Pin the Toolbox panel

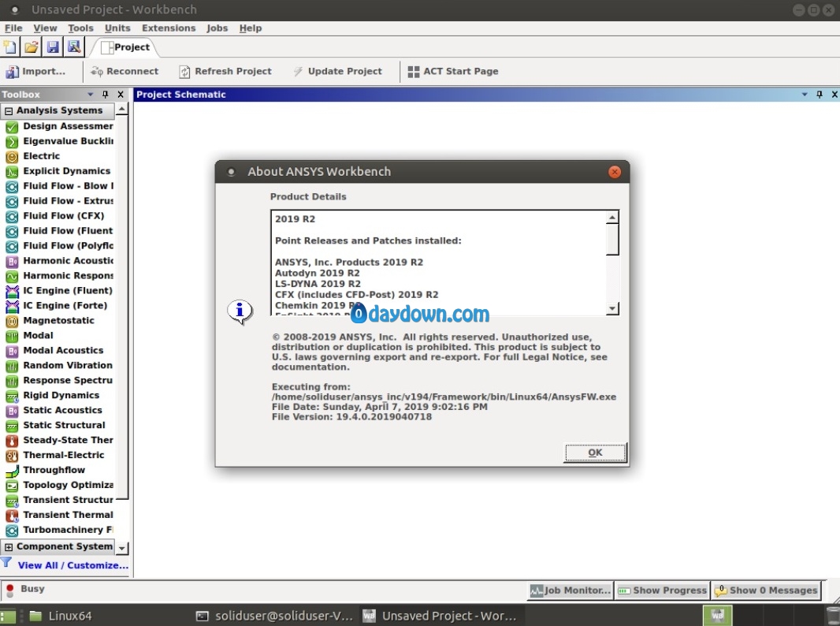(x=106, y=95)
